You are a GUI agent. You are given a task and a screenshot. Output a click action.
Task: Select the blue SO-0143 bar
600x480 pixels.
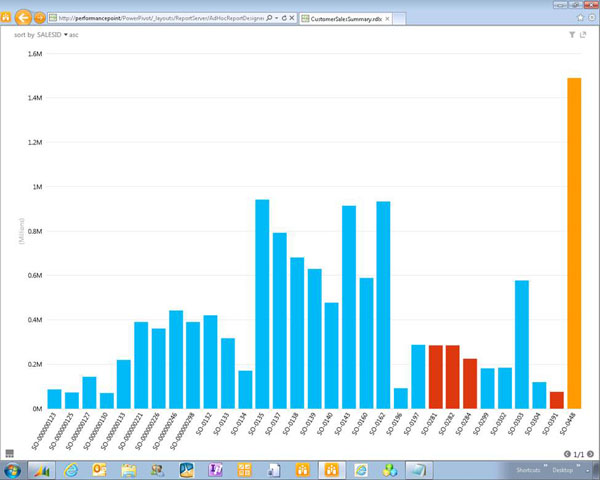[349, 307]
